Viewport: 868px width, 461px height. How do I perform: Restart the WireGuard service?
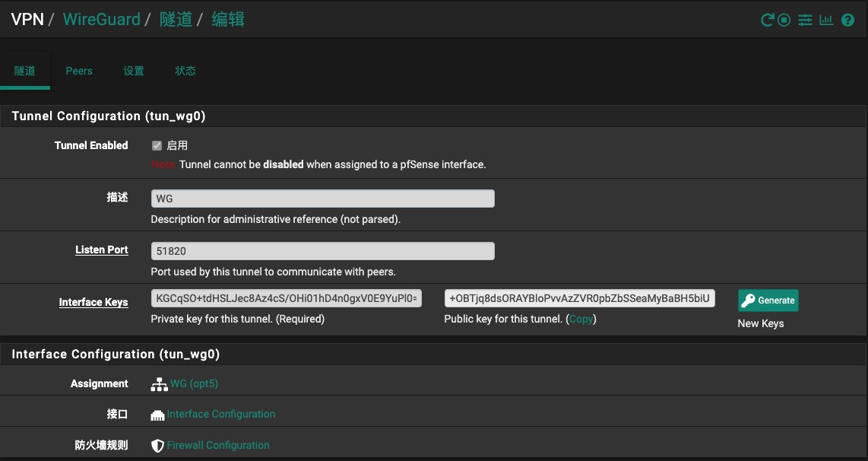767,21
